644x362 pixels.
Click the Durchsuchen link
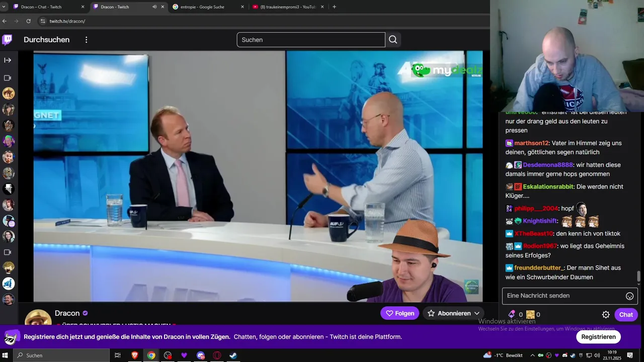[47, 40]
